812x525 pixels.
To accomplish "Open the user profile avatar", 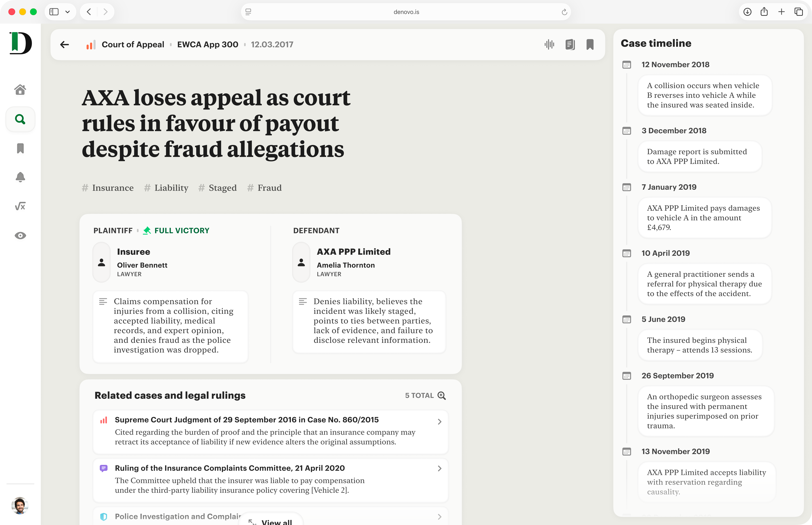I will coord(20,506).
